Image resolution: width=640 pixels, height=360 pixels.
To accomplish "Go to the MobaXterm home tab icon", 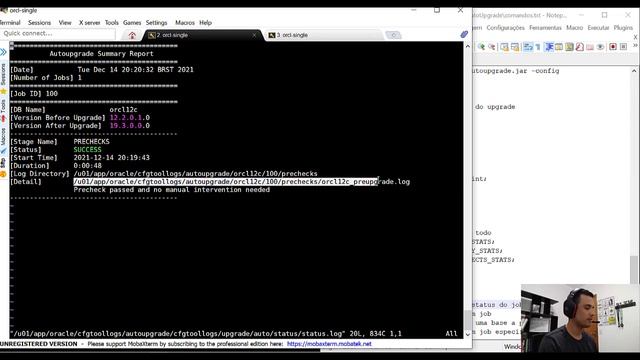I will 132,36.
